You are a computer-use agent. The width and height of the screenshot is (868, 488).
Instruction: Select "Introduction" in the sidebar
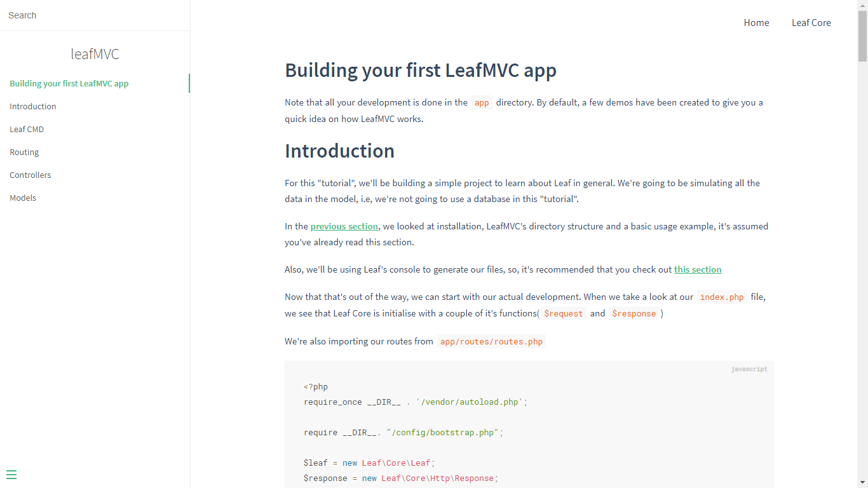coord(32,106)
